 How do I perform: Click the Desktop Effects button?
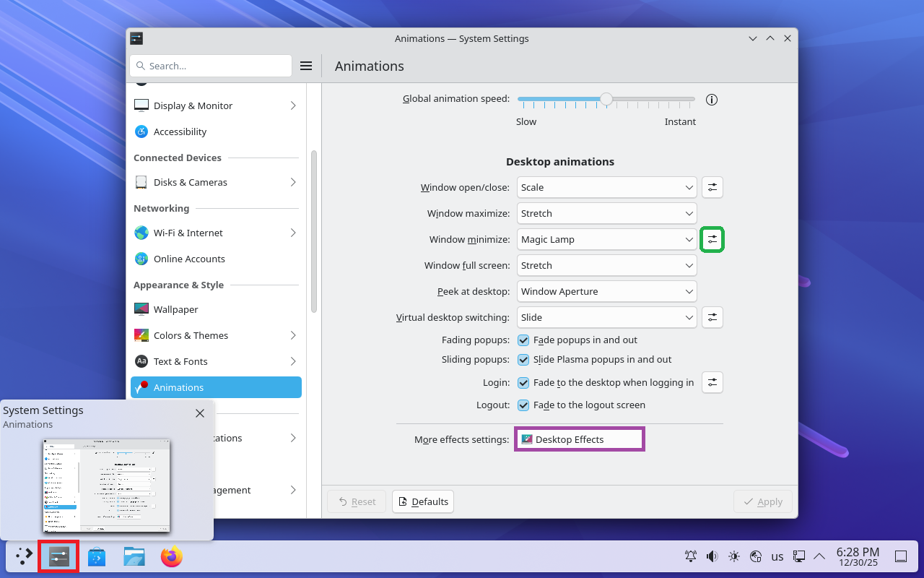pos(579,439)
